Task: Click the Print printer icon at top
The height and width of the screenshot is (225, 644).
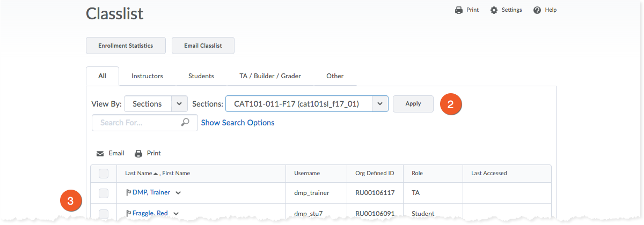Action: click(x=458, y=10)
